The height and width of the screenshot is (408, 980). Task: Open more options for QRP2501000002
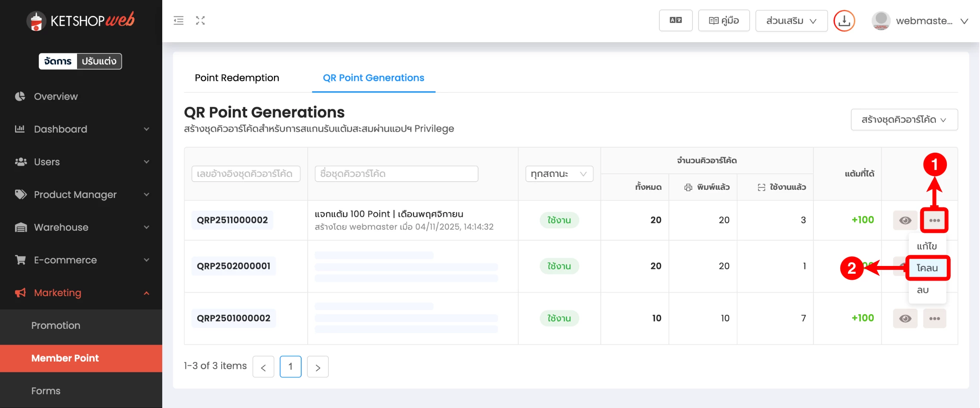[x=934, y=318]
